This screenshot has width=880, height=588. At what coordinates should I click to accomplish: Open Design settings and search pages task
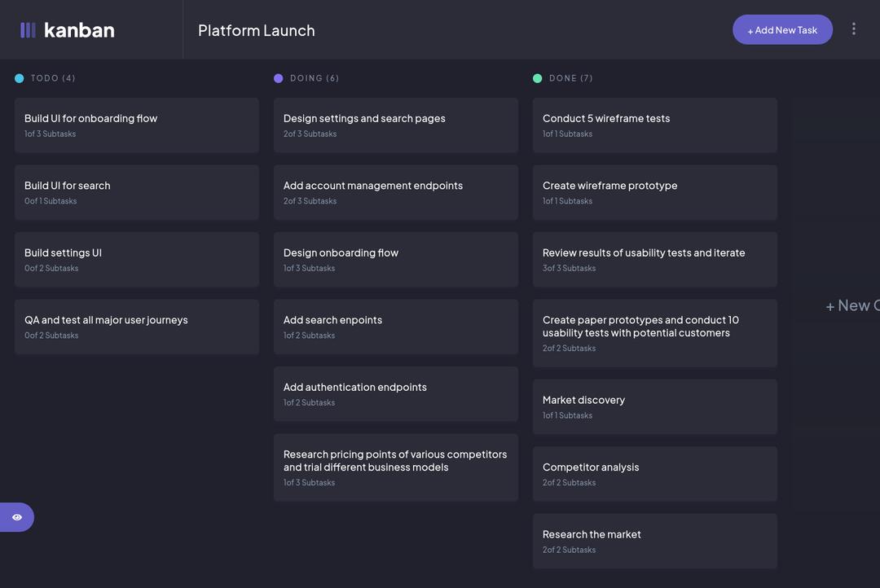(395, 125)
